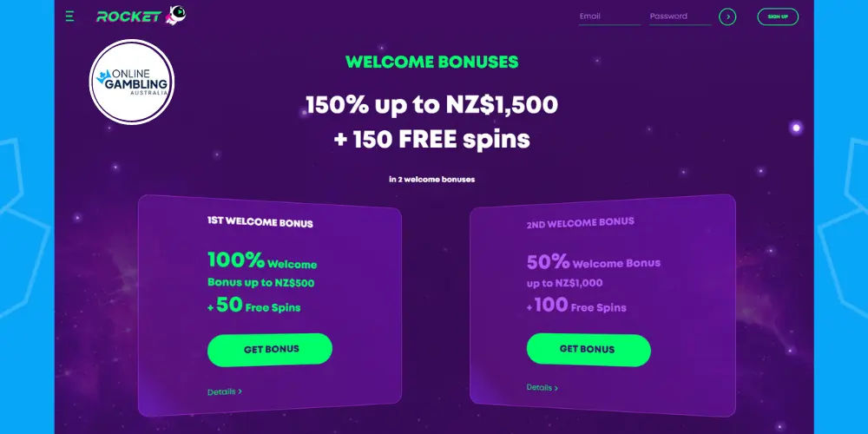Screen dimensions: 868x434
Task: Click the Rocket casino logo
Action: click(x=129, y=17)
